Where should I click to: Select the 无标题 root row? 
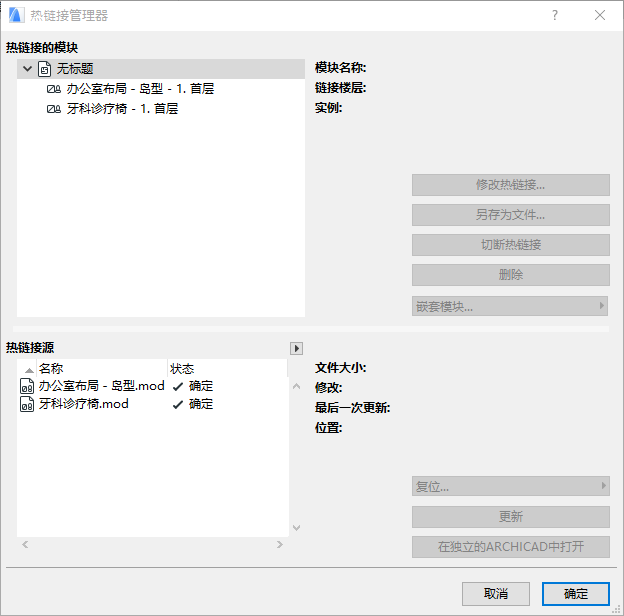[x=161, y=69]
